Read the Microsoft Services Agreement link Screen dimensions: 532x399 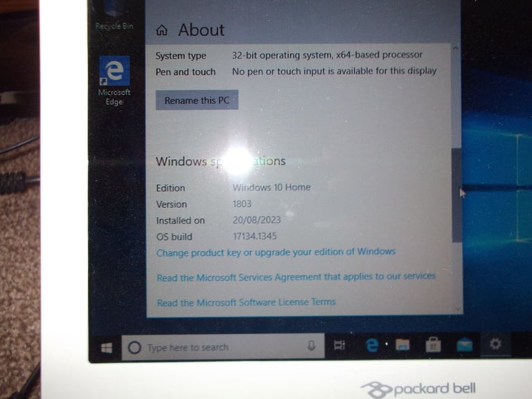coord(296,277)
